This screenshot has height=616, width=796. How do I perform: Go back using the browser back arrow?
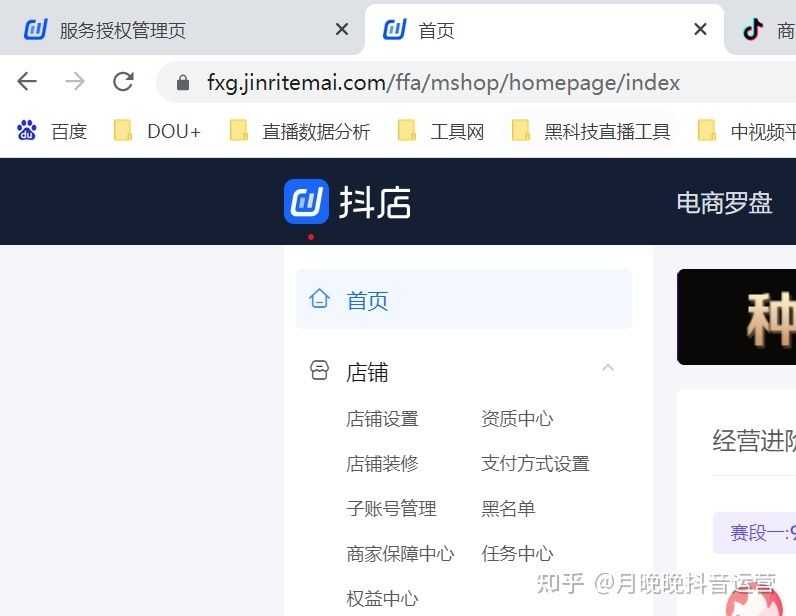[27, 81]
